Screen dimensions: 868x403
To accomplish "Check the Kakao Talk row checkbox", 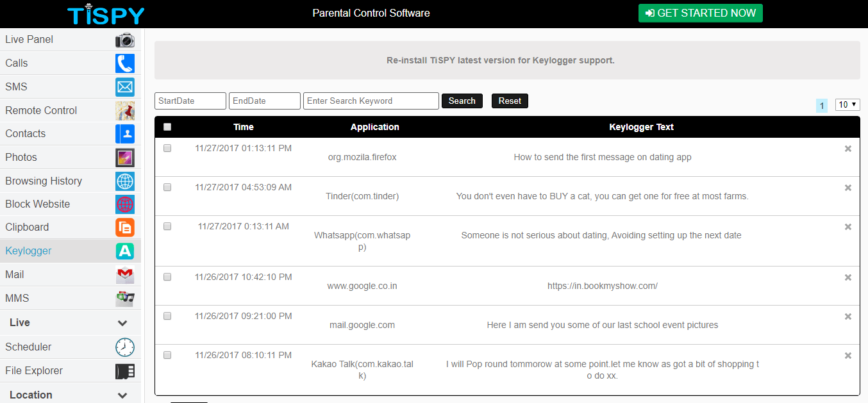I will coord(167,355).
